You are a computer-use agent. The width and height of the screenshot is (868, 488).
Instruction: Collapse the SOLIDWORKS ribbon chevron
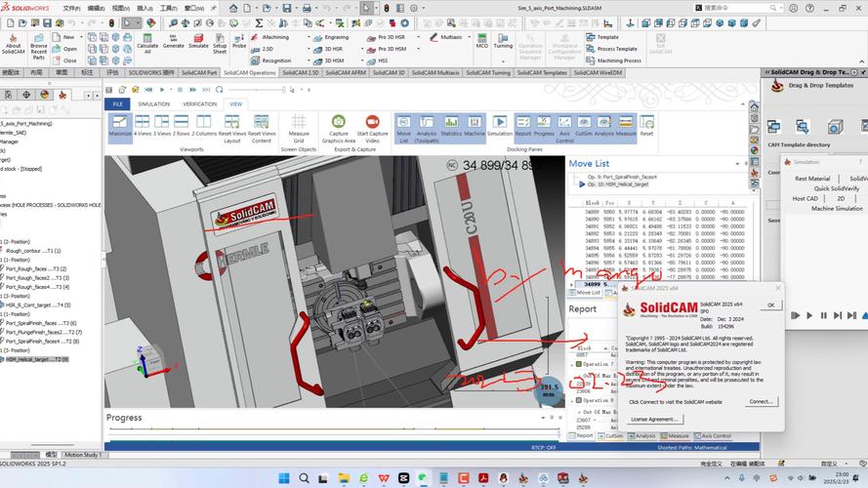tap(862, 61)
